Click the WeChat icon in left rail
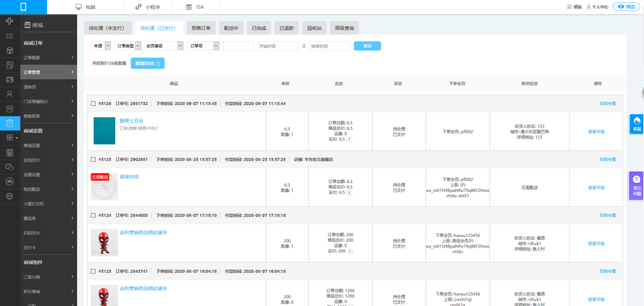The height and width of the screenshot is (306, 644). tap(10, 167)
